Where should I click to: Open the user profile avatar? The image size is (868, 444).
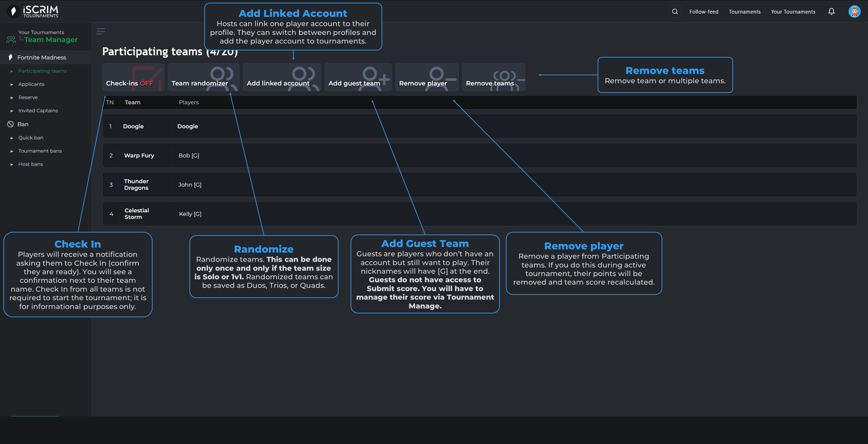[854, 12]
